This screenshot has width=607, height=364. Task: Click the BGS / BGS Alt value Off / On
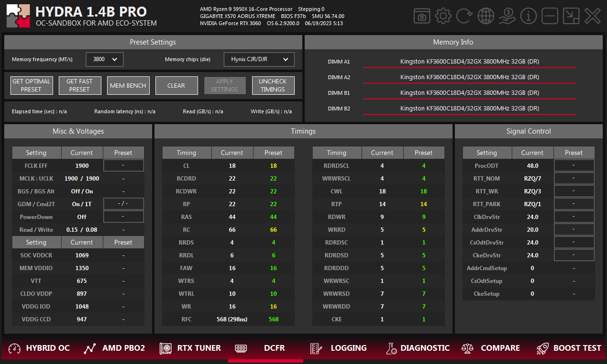pos(82,191)
